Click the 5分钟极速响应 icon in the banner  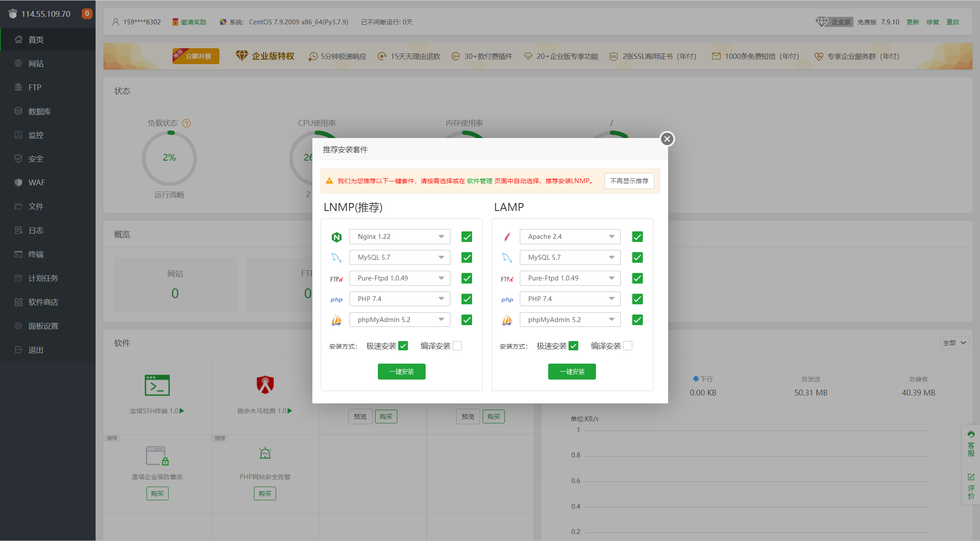313,56
